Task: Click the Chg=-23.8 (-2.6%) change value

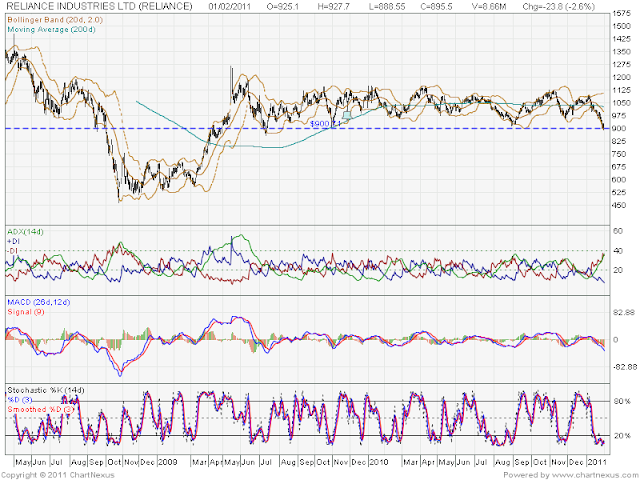Action: point(559,7)
